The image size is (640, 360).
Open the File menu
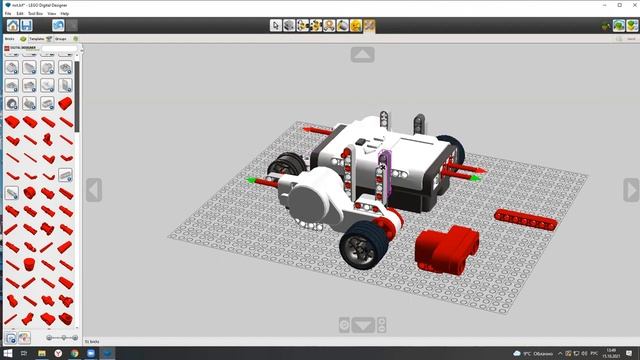[8, 13]
